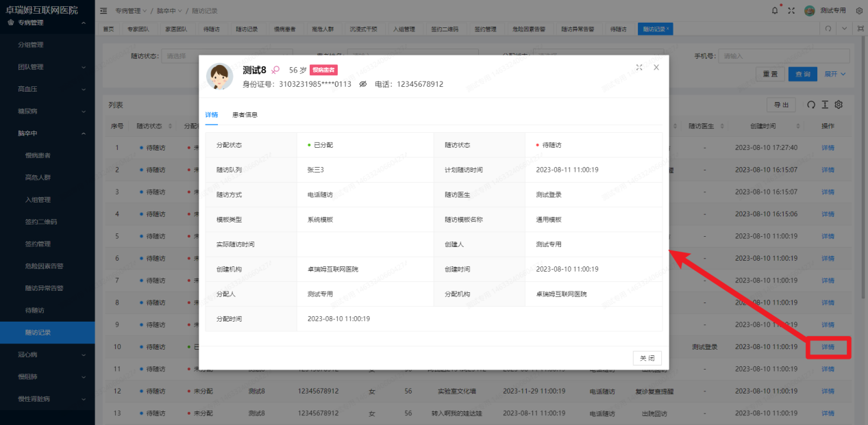
Task: Open the 测试专用 user avatar menu
Action: pyautogui.click(x=809, y=10)
